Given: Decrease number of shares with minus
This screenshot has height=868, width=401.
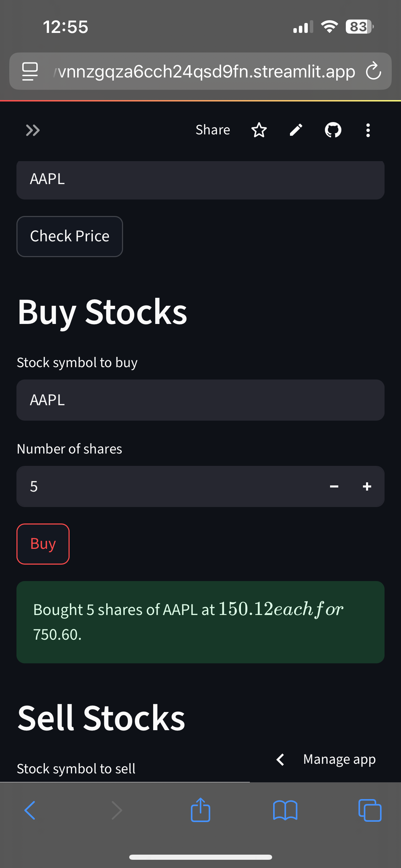Looking at the screenshot, I should click(334, 486).
